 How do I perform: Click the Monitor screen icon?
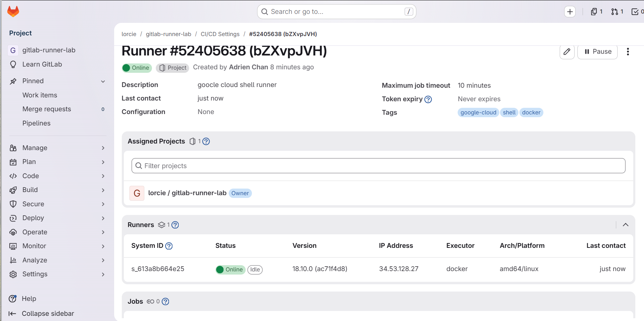point(13,246)
